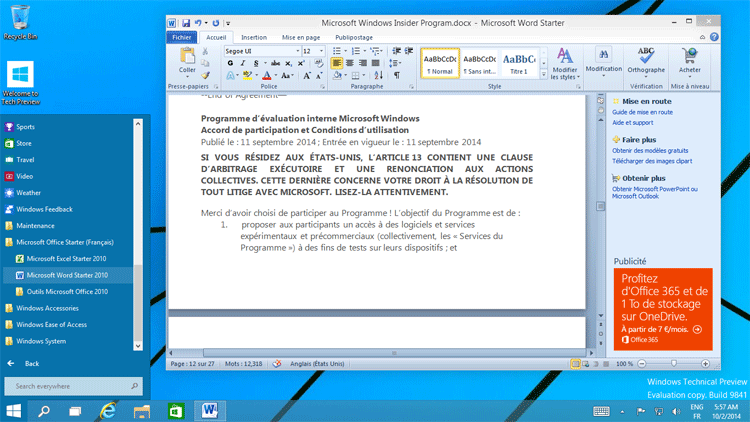
Task: Open Modifier les styles dropdown
Action: (565, 63)
